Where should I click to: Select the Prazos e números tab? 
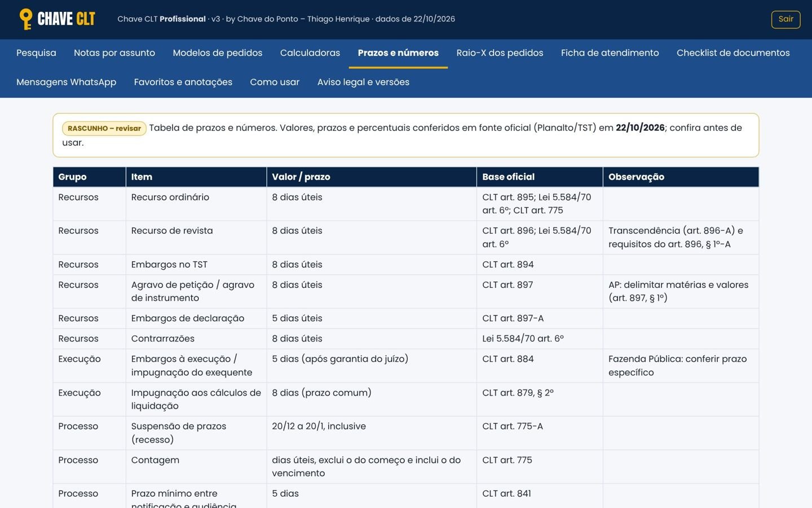(398, 53)
